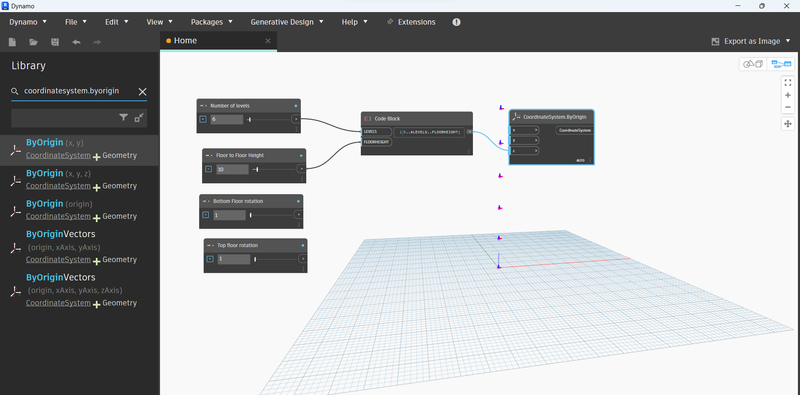Open the library search filter funnel

pyautogui.click(x=123, y=117)
